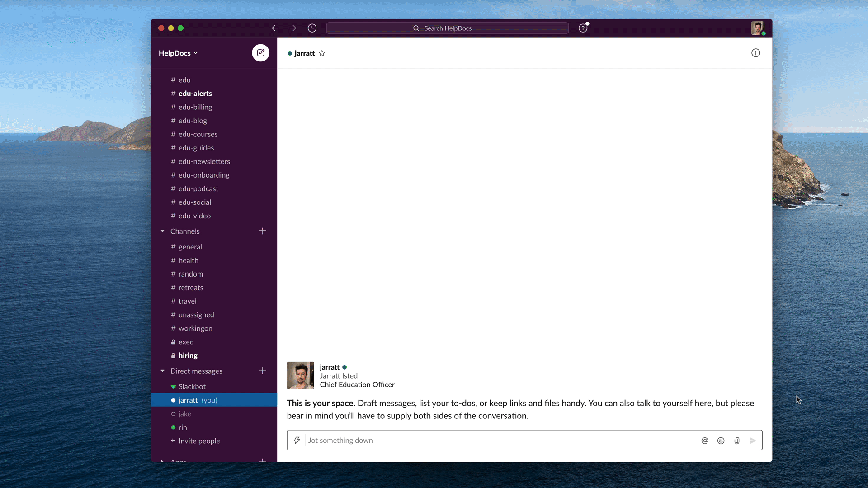Open the #travel channel
The width and height of the screenshot is (868, 488).
pos(214,300)
